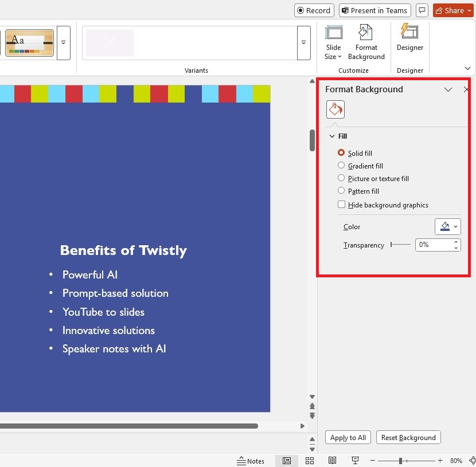Viewport: 476px width, 467px height.
Task: Click the Powerful AI bullet
Action: (x=90, y=274)
